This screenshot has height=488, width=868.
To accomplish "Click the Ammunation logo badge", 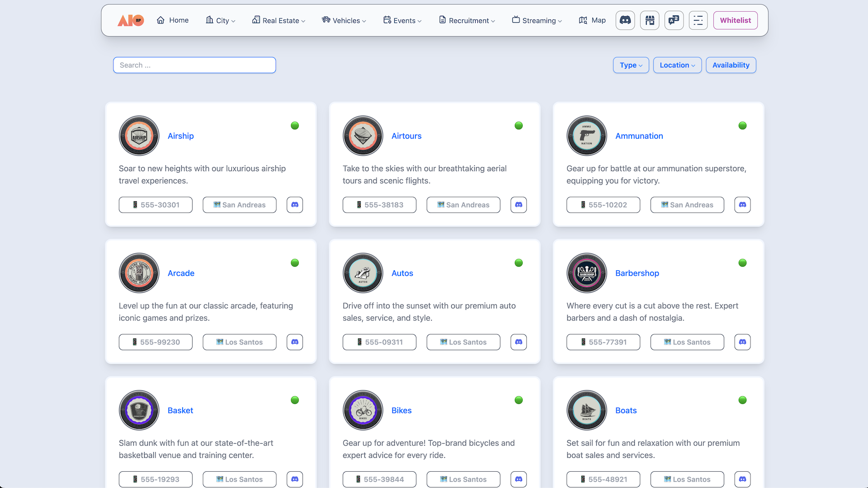I will (x=586, y=136).
